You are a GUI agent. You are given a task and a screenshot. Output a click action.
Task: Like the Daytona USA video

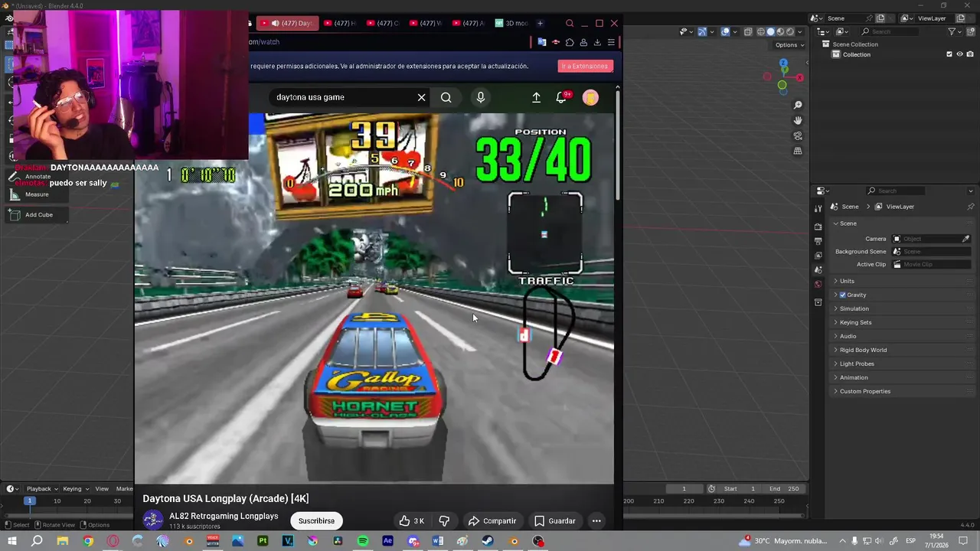click(411, 521)
